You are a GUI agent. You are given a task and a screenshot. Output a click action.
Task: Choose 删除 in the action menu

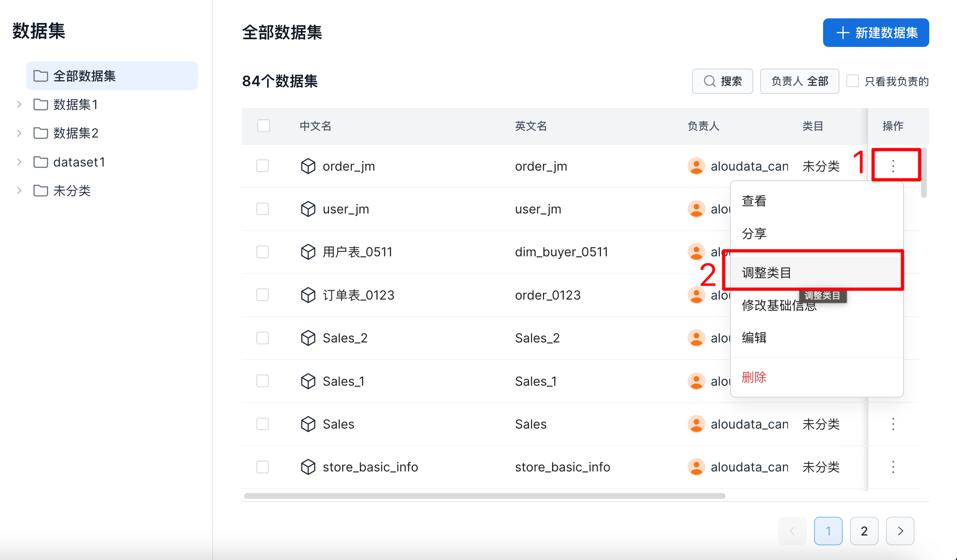click(x=754, y=377)
